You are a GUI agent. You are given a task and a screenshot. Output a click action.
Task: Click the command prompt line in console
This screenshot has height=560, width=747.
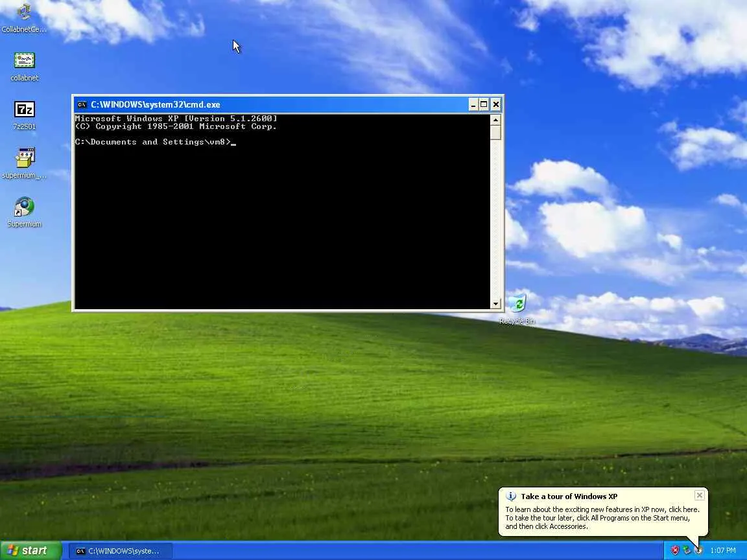pyautogui.click(x=156, y=142)
